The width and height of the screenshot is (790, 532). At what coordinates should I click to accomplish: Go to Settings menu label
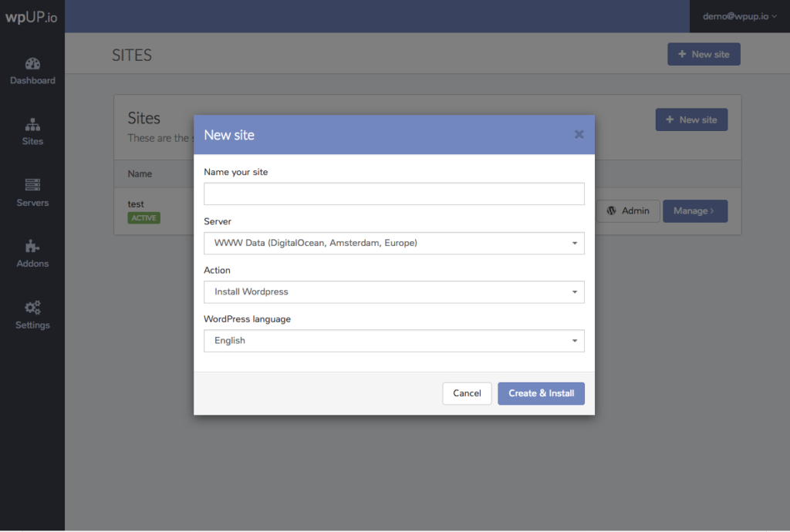pyautogui.click(x=32, y=325)
